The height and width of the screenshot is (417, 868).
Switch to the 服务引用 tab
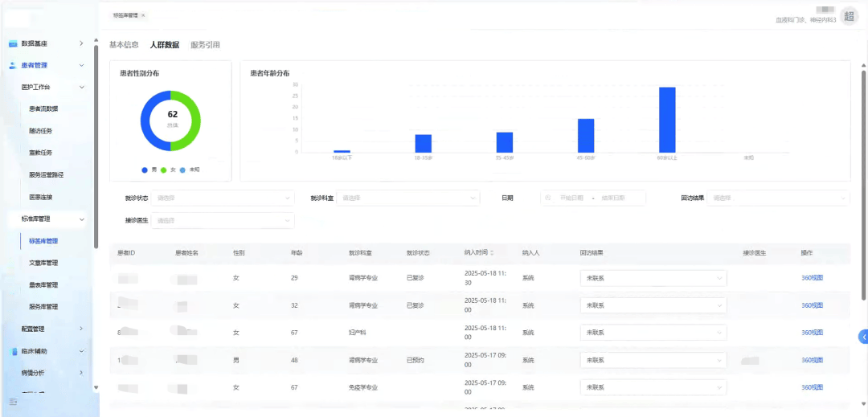pos(205,45)
